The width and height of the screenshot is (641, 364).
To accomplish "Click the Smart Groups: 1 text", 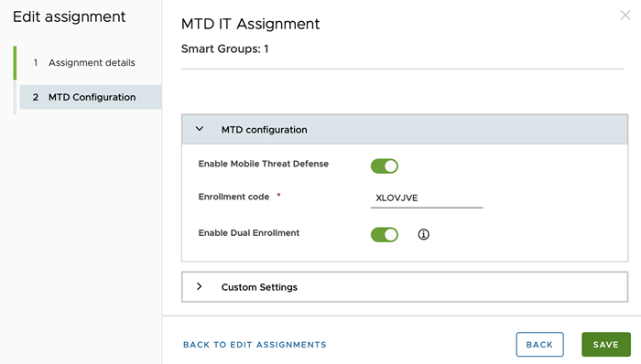I will click(x=225, y=48).
